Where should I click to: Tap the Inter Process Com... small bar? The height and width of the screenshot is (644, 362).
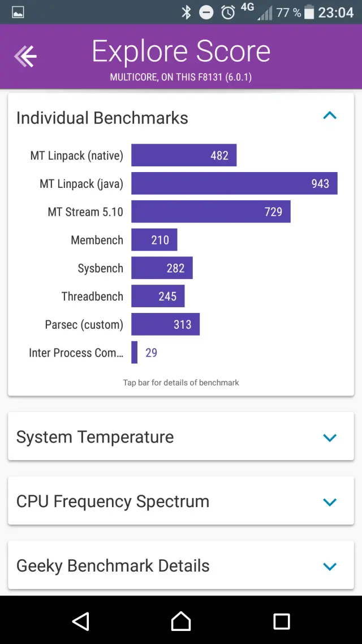point(135,353)
